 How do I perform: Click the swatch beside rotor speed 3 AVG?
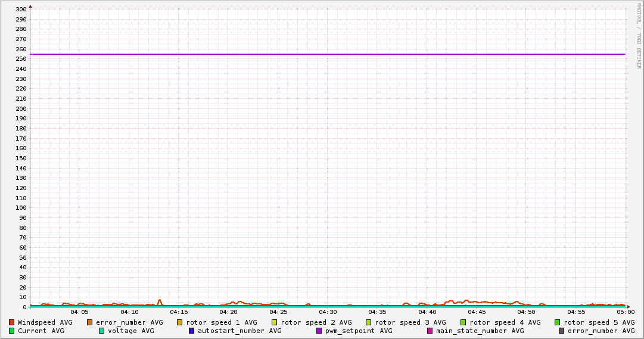368,322
